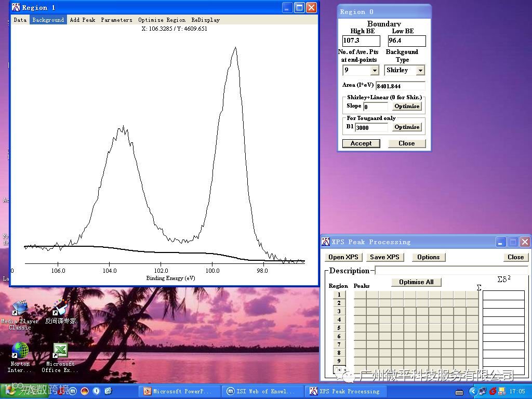532x399 pixels.
Task: Select Region 5 button
Action: pos(339,328)
